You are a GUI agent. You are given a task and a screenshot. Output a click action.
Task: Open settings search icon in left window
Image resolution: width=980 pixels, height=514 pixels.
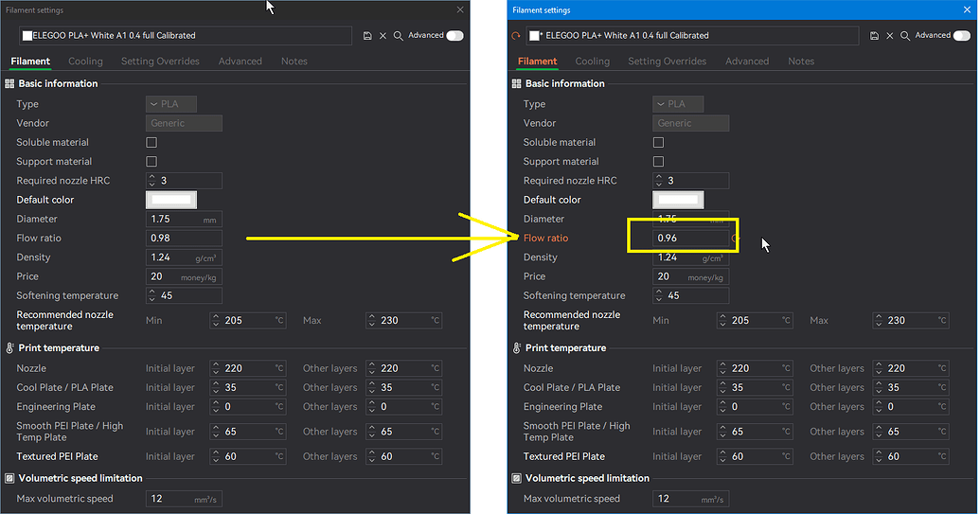tap(398, 36)
